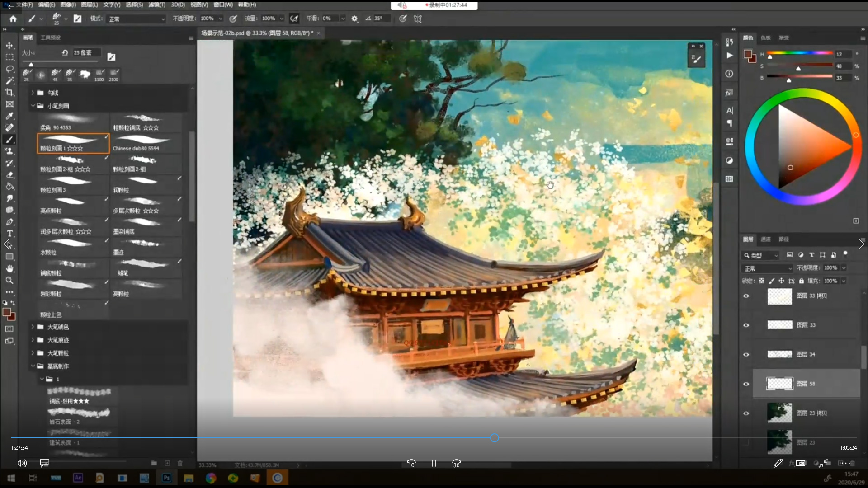Open smoothing options gear icon
This screenshot has width=868, height=488.
click(x=354, y=19)
